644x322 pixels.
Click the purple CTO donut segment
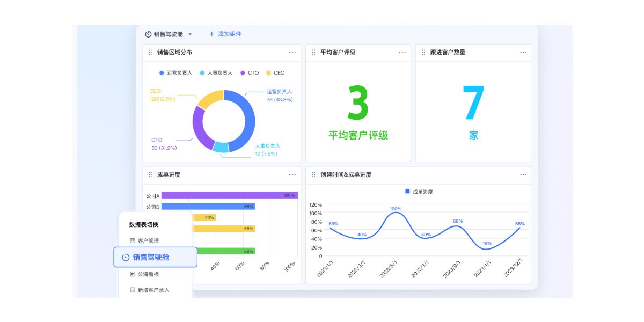[x=199, y=129]
